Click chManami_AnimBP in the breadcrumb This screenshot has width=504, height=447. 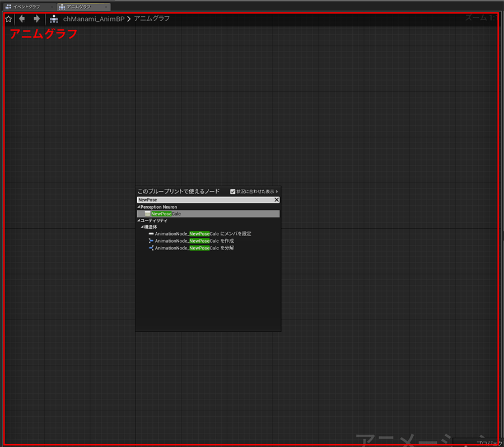(94, 19)
